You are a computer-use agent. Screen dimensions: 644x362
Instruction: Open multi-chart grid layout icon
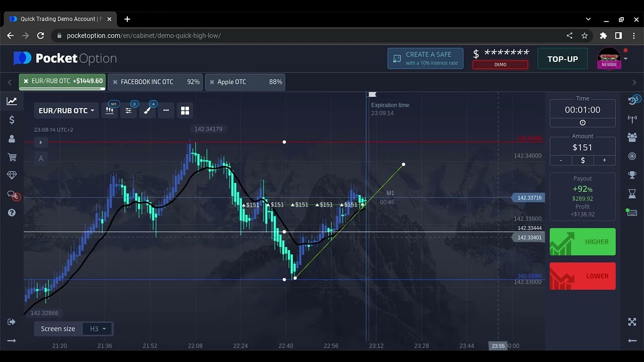point(185,111)
